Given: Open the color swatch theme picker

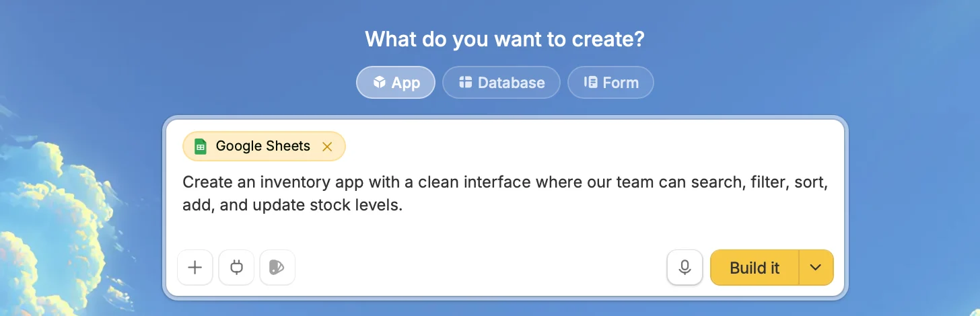Looking at the screenshot, I should (277, 268).
